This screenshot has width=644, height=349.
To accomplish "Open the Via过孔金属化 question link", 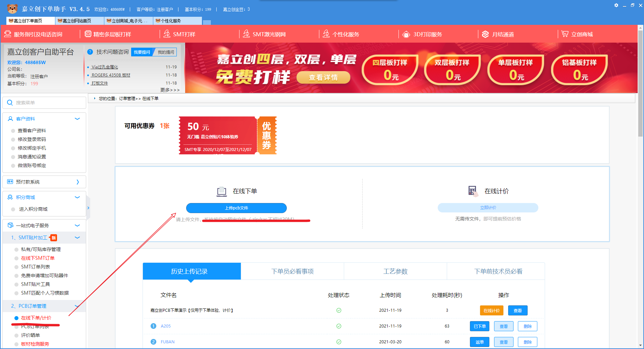I will click(105, 67).
